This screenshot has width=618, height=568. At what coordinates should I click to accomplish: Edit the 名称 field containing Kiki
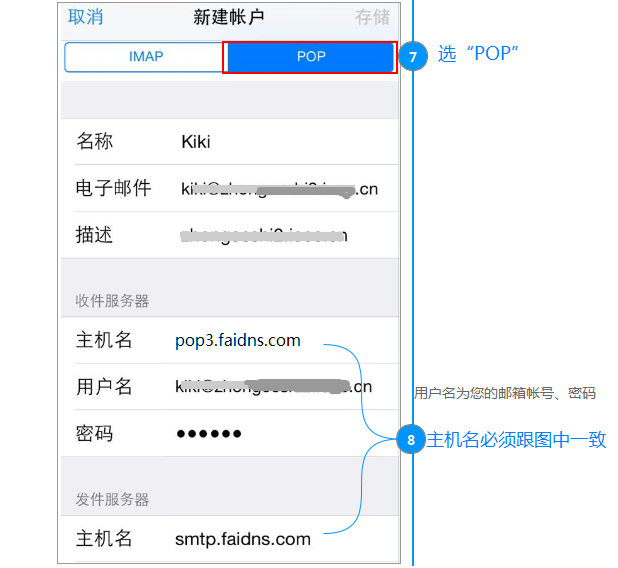point(230,142)
